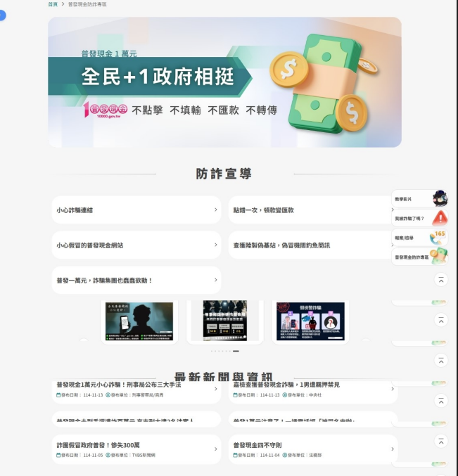The image size is (458, 476).
Task: Expand the 小心假冒的普發現金網站 chevron
Action: point(215,245)
